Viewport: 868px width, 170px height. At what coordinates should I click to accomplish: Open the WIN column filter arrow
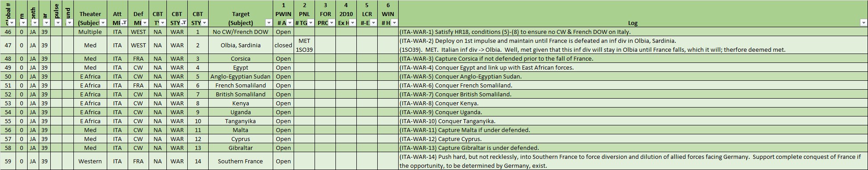[x=394, y=23]
